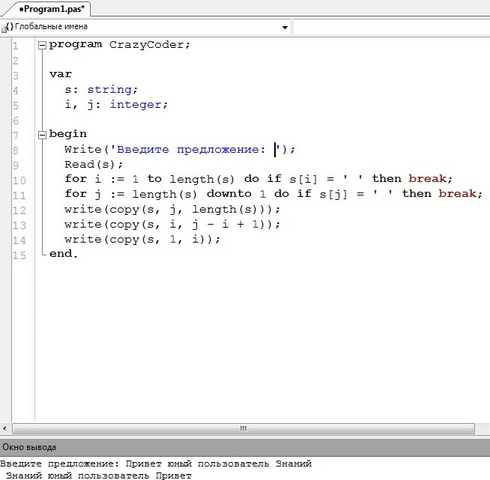Screen dimensions: 490x480
Task: Click output line starting 'Введите предложение: Привет'
Action: [x=156, y=464]
